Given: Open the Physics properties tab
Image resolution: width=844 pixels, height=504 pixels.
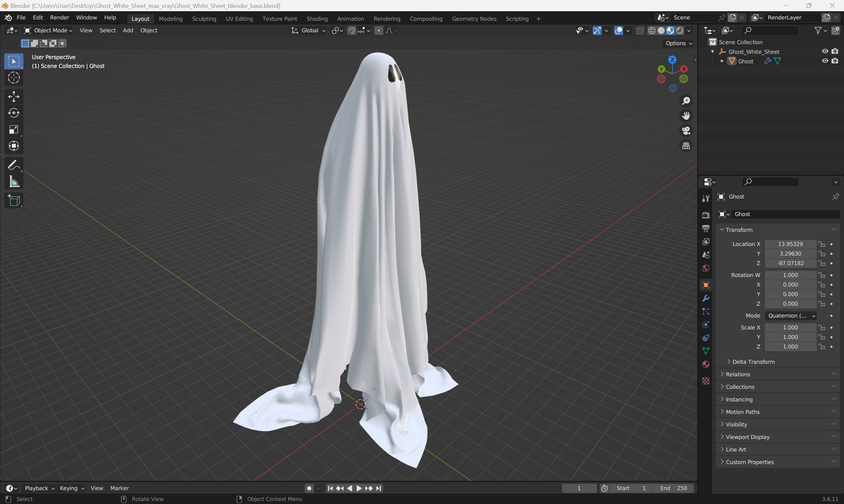Looking at the screenshot, I should [706, 325].
